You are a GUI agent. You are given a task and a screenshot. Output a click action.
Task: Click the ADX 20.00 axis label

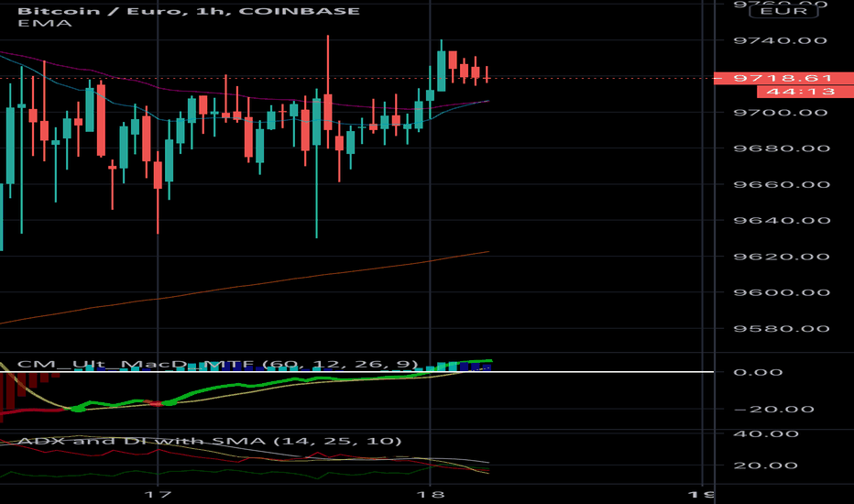click(x=766, y=466)
